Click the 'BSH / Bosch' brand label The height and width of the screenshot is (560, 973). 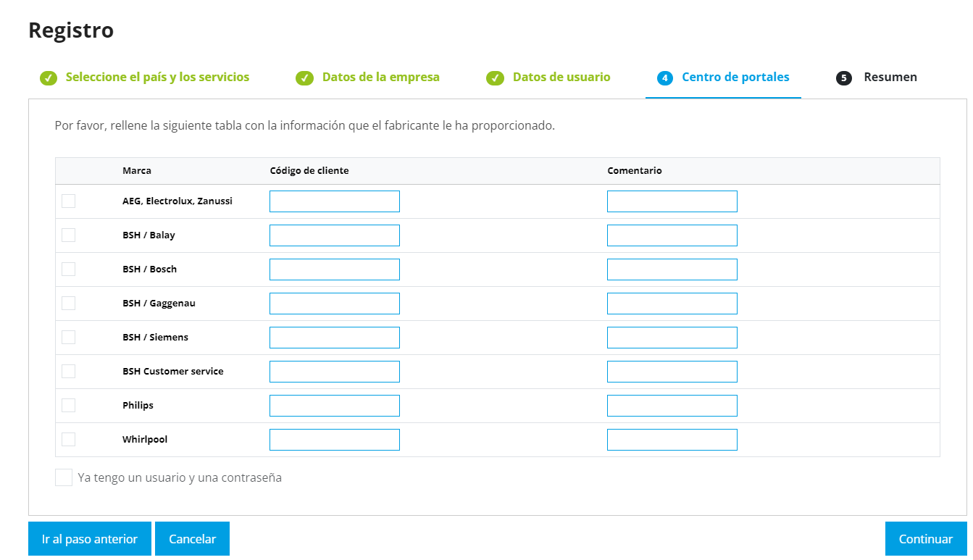point(149,269)
